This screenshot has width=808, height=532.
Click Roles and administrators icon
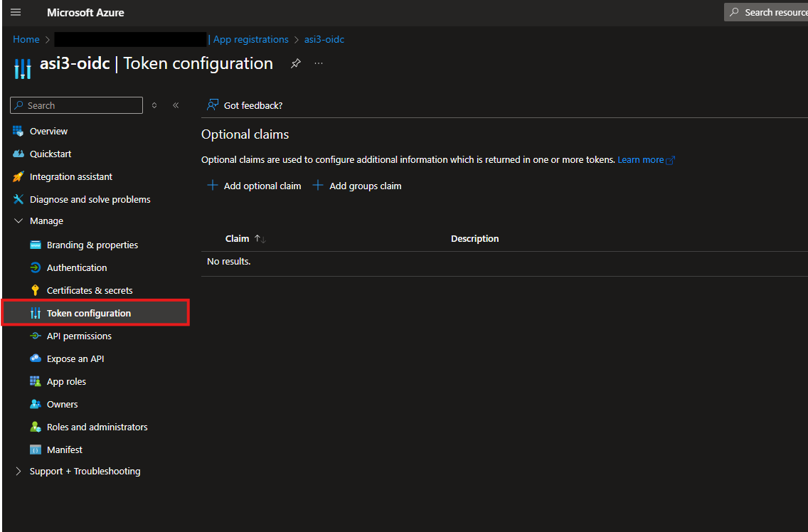(x=35, y=427)
